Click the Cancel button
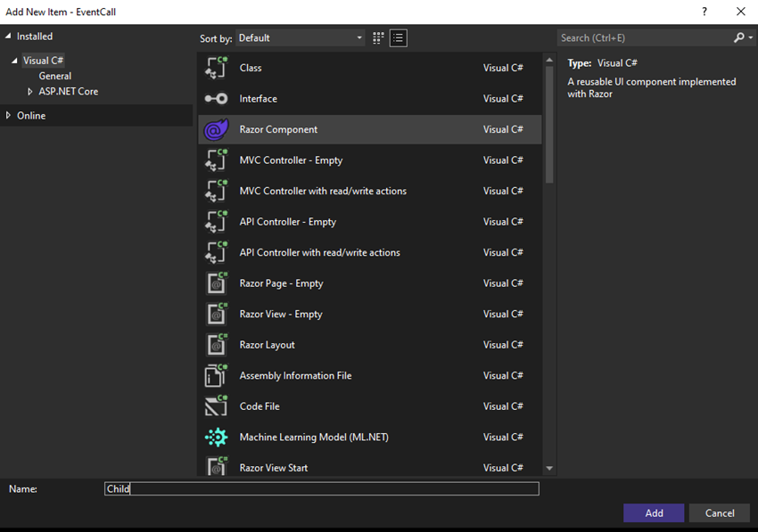The width and height of the screenshot is (758, 532). pos(720,513)
